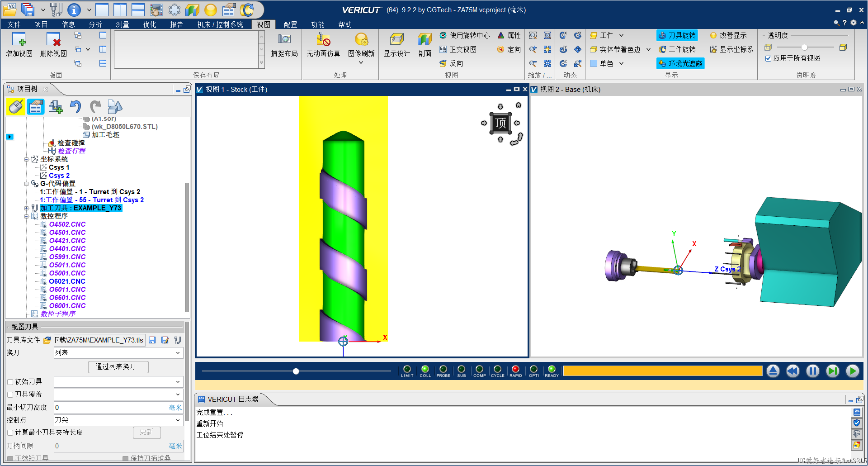Click the orange simulation progress bar
Viewport: 868px width, 466px height.
click(x=663, y=371)
